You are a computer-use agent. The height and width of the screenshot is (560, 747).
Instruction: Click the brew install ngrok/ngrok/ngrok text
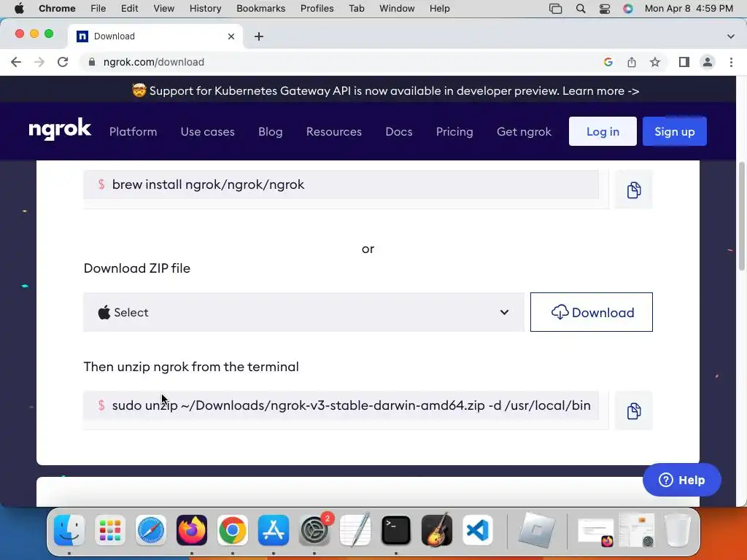pyautogui.click(x=208, y=184)
